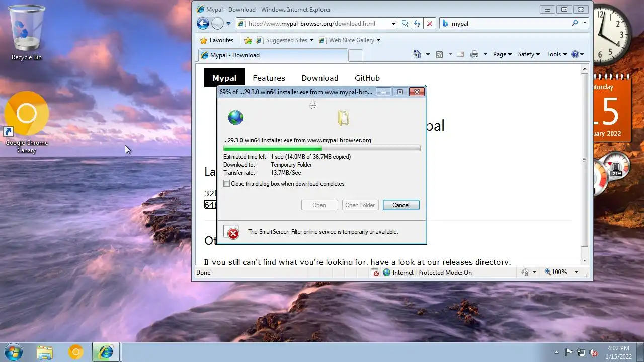The width and height of the screenshot is (644, 362).
Task: Expand the Print options dropdown arrow
Action: (x=485, y=54)
